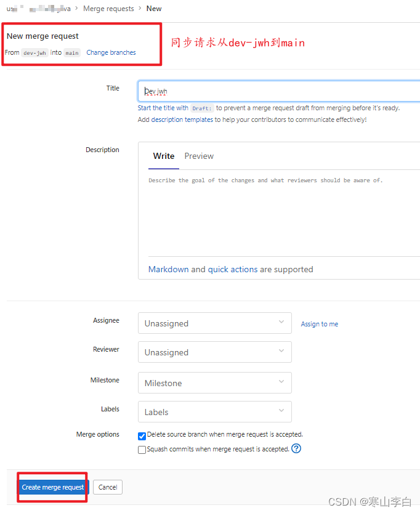Focus the Title input field
420x513 pixels.
click(x=279, y=91)
